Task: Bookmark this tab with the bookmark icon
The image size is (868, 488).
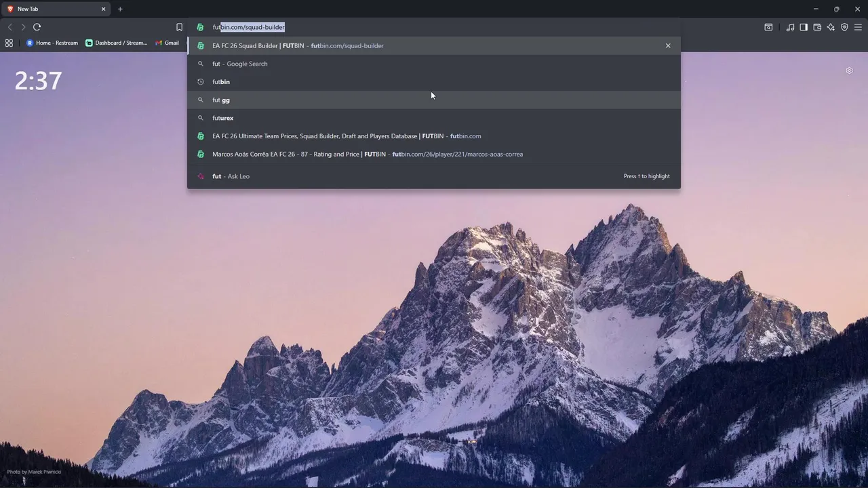Action: [x=179, y=27]
